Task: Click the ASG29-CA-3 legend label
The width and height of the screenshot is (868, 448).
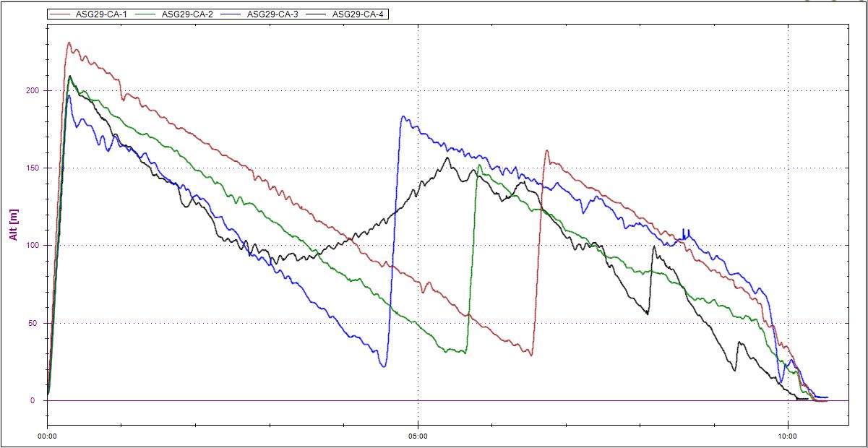Action: coord(272,14)
